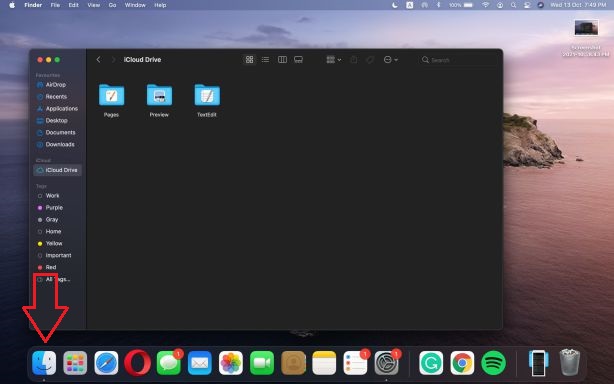Open Control Centre from the menu bar
The height and width of the screenshot is (384, 614).
[527, 5]
